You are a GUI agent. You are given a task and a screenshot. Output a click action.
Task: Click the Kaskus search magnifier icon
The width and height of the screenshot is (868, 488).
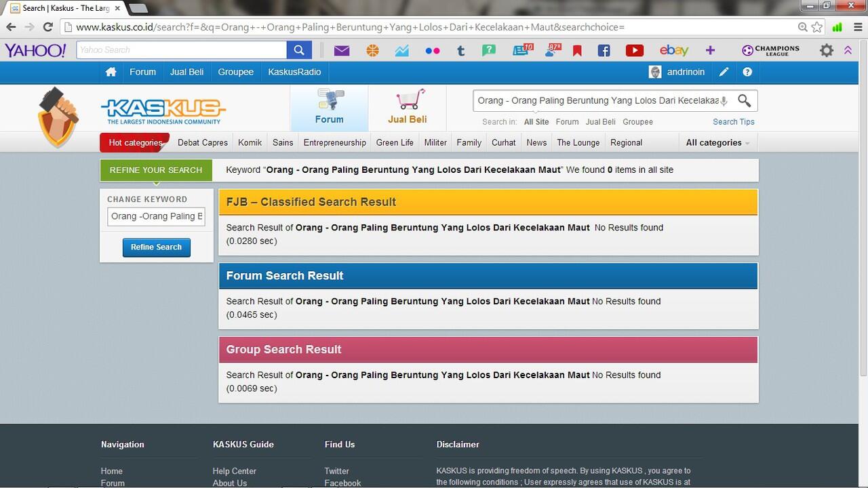(x=744, y=101)
